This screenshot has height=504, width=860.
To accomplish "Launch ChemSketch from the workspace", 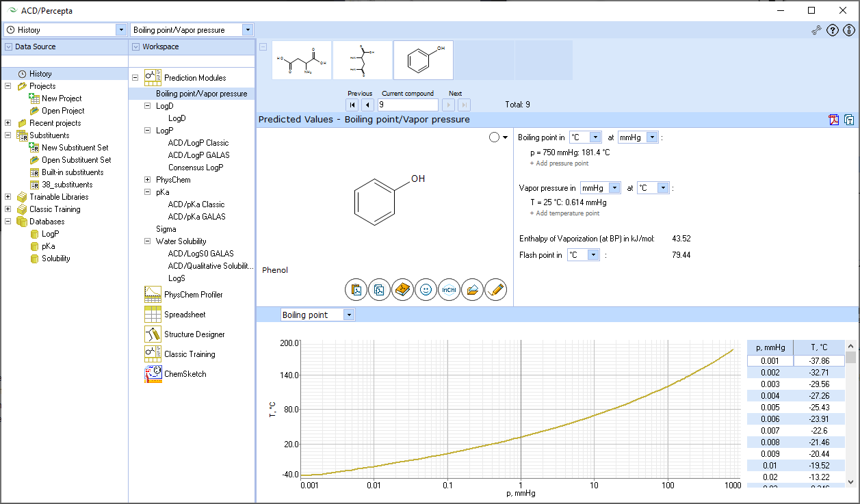I will [x=184, y=374].
